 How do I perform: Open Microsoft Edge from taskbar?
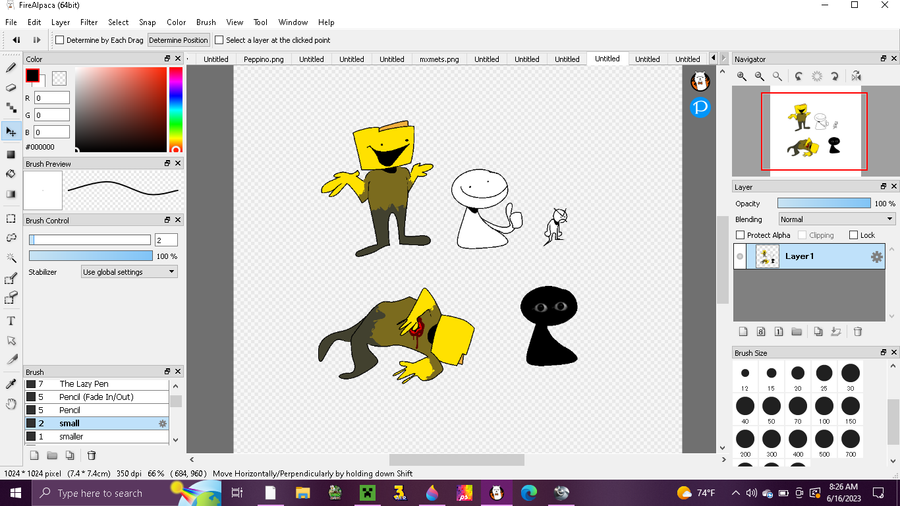[529, 493]
